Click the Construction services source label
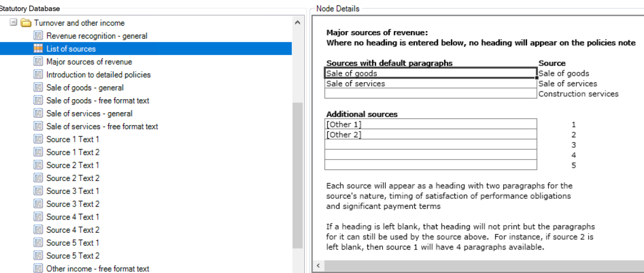This screenshot has width=644, height=273. (x=578, y=94)
